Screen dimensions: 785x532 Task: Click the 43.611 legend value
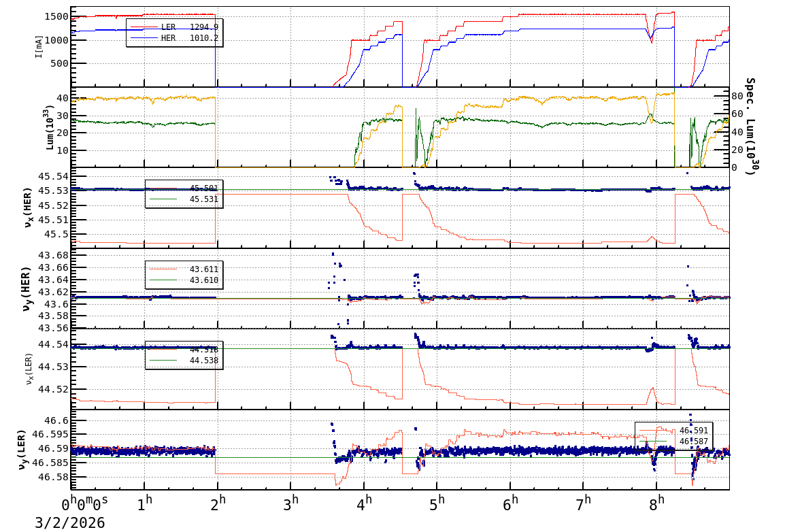click(204, 269)
